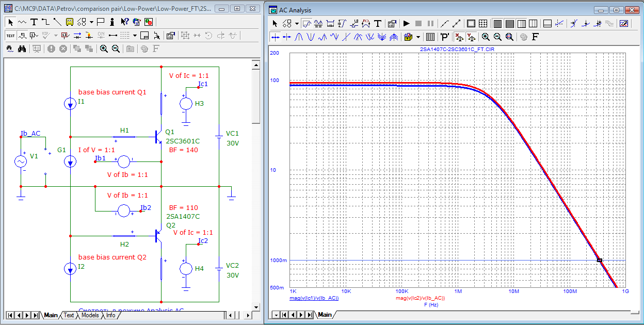This screenshot has height=325, width=644.
Task: Expand the grid options dropdown arrow
Action: [x=135, y=36]
